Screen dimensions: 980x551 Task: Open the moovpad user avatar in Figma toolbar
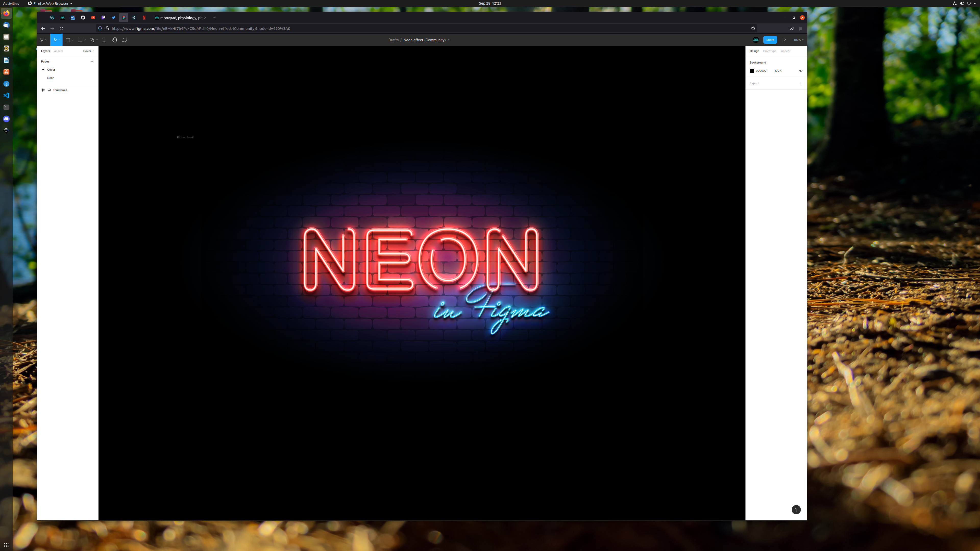756,40
